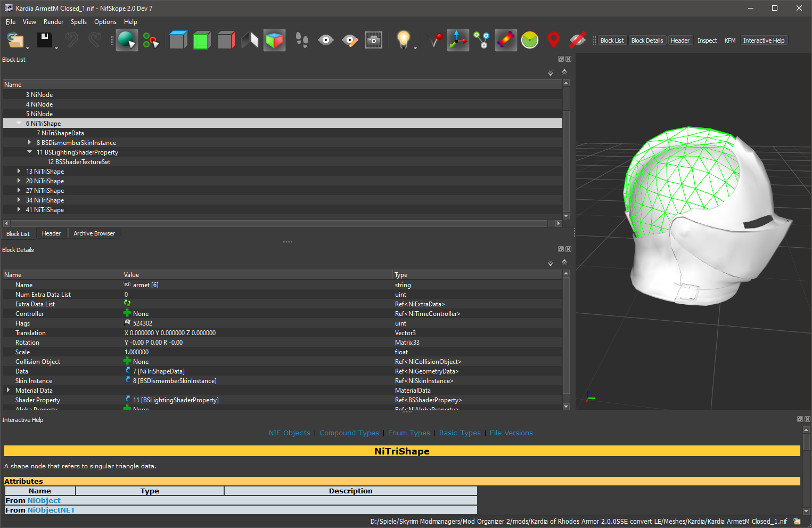Screen dimensions: 812x528
Task: Expand the Material Data row
Action: (9, 390)
